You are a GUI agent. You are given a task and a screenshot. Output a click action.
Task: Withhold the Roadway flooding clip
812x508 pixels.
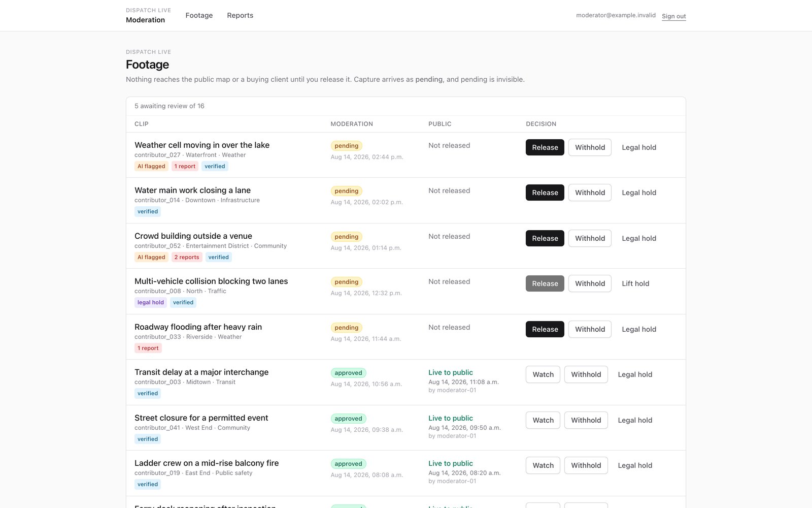[x=590, y=329]
